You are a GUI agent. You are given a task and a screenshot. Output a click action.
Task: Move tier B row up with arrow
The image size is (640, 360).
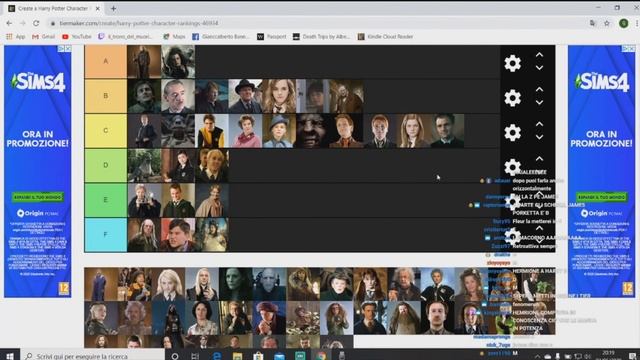[539, 89]
